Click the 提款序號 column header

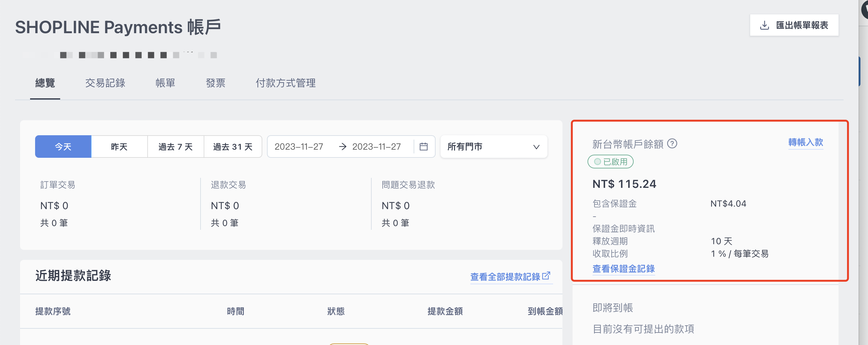point(53,311)
